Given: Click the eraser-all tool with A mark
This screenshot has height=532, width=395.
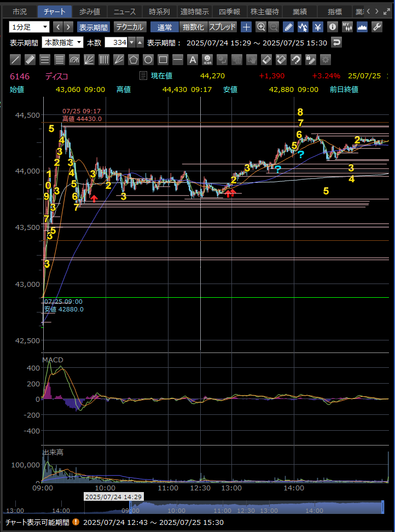Looking at the screenshot, I should [281, 60].
